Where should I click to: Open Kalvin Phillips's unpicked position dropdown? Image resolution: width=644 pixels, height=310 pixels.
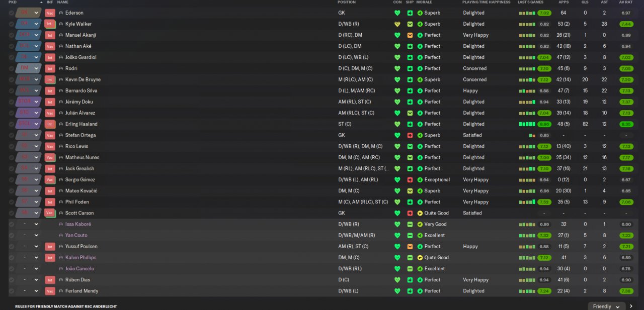(28, 258)
